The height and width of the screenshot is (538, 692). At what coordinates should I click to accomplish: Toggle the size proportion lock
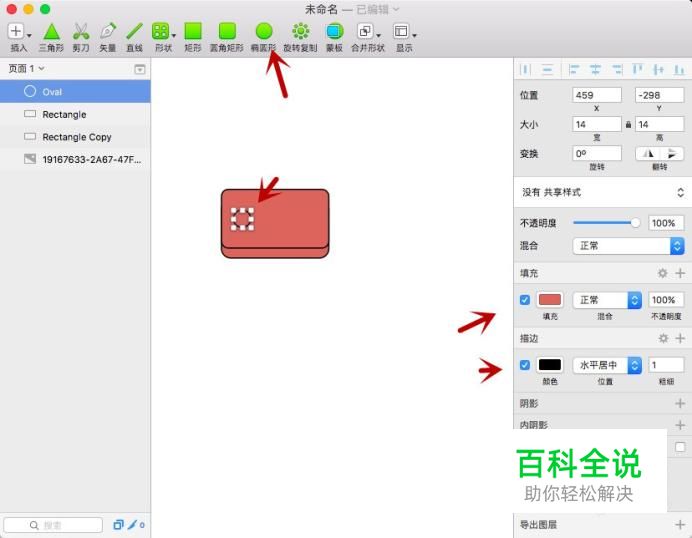pos(628,125)
